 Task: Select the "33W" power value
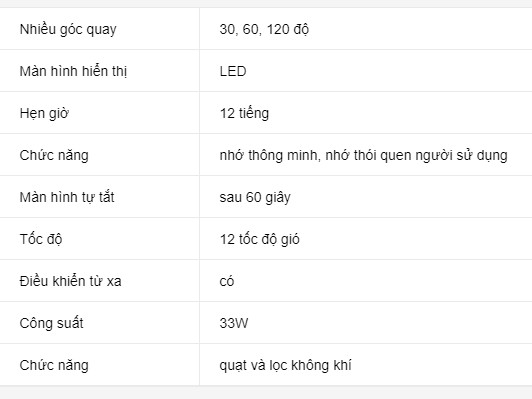[x=234, y=323]
